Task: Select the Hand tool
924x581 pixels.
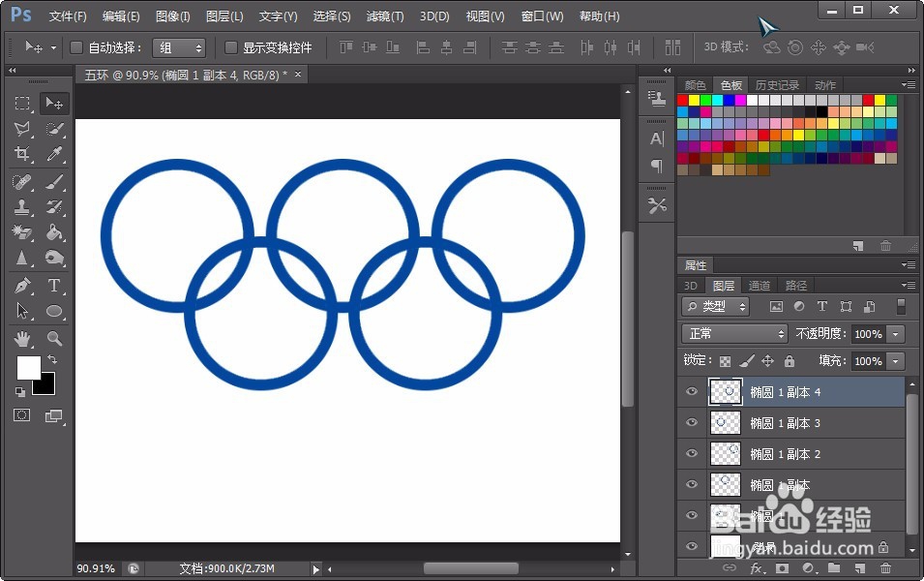Action: (x=22, y=339)
